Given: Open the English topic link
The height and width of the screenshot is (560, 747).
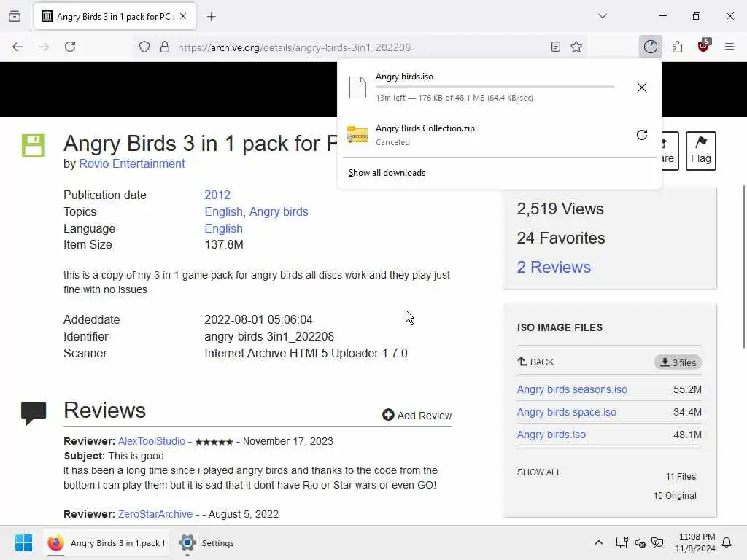Looking at the screenshot, I should 223,211.
